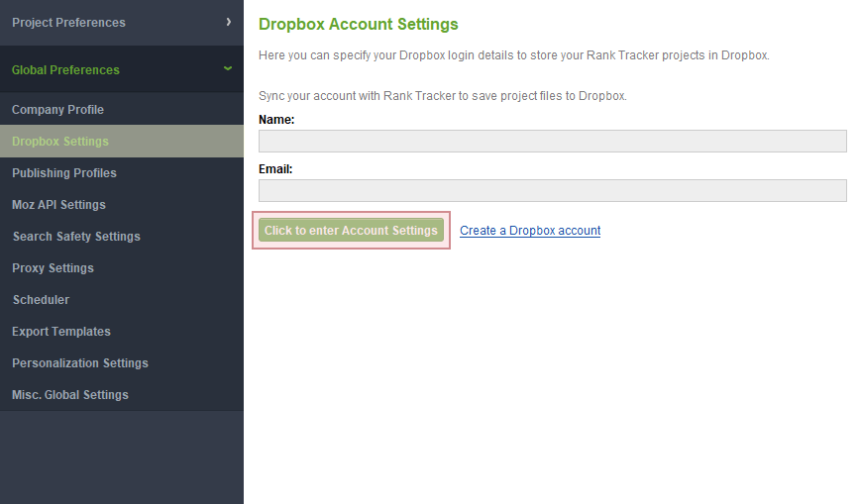Click the 'Name:' label

(276, 119)
